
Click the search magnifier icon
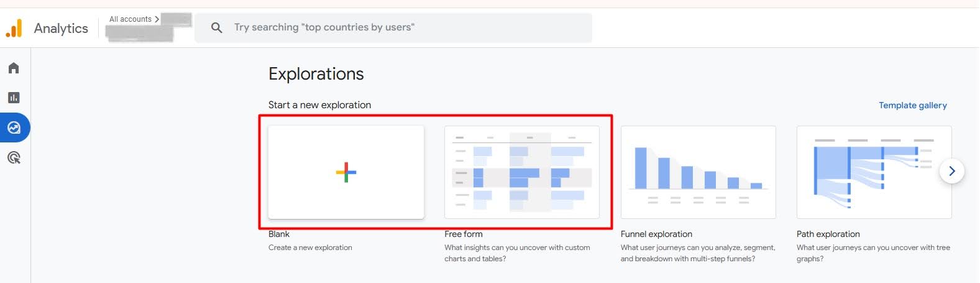click(x=216, y=28)
